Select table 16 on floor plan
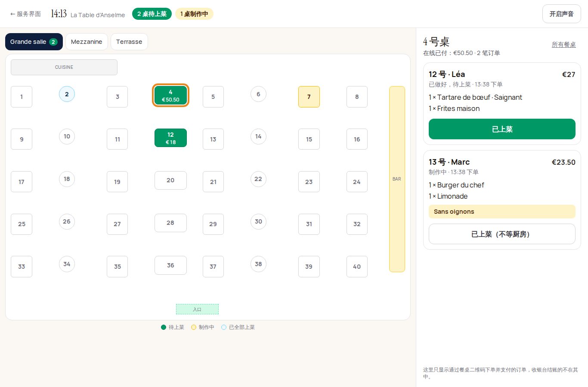This screenshot has height=387, width=588. 357,139
